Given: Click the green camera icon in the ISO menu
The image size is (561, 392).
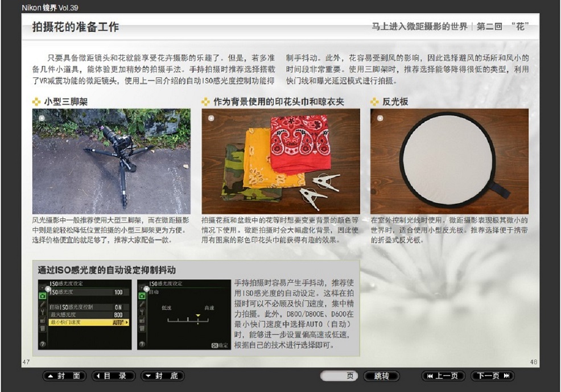Looking at the screenshot, I should 43,296.
